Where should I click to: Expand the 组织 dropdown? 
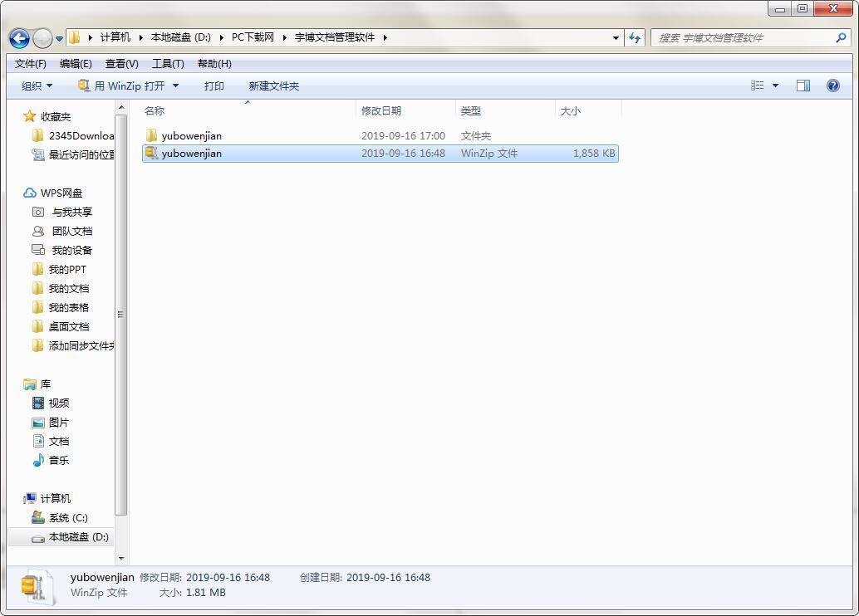(37, 86)
